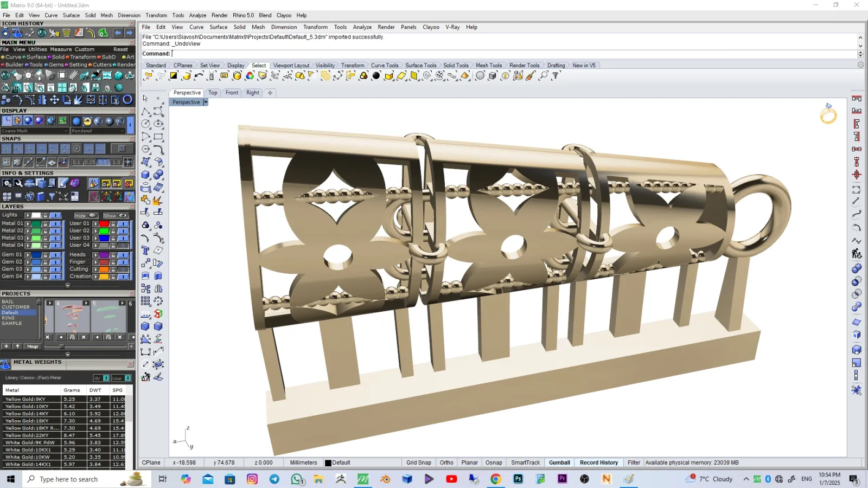Click Show button in Layers panel
The width and height of the screenshot is (868, 488).
click(x=115, y=215)
